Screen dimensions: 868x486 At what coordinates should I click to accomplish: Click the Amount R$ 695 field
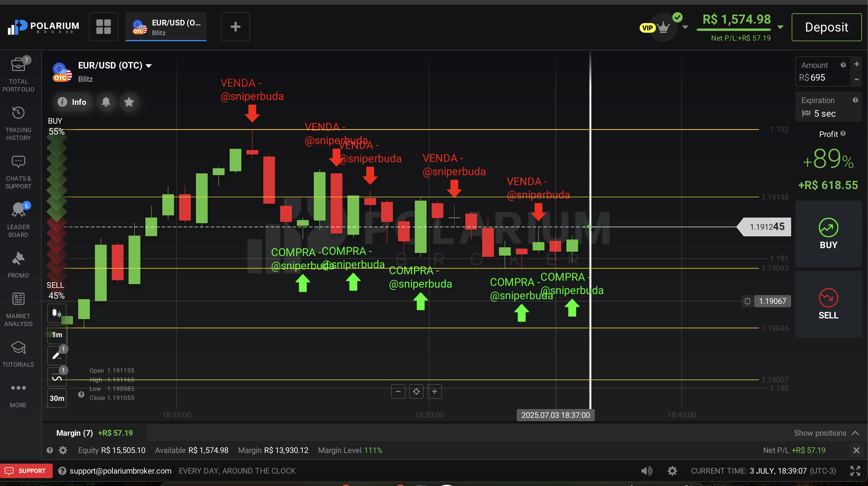823,72
